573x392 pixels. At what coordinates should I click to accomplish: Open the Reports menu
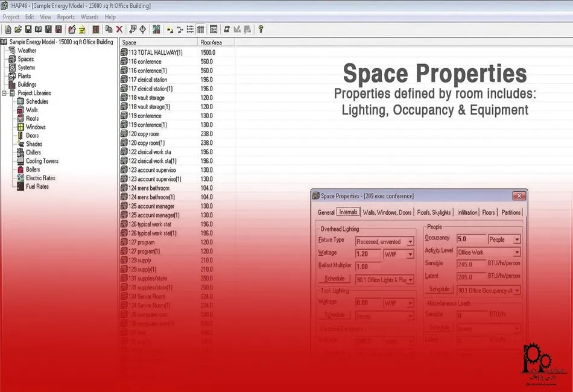[66, 17]
